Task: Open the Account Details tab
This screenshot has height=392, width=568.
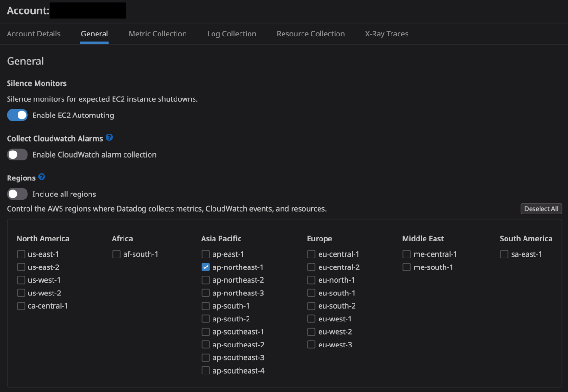Action: (34, 34)
